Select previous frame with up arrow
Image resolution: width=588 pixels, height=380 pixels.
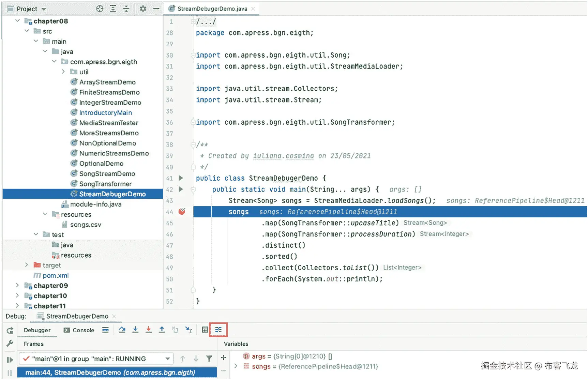[x=183, y=359]
